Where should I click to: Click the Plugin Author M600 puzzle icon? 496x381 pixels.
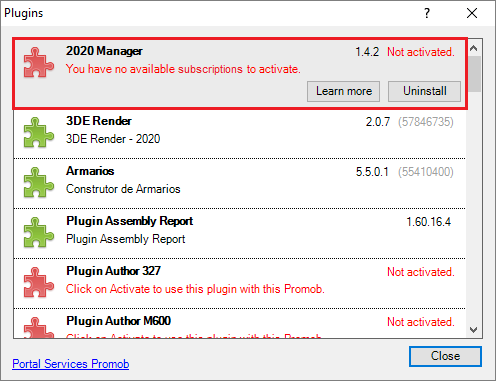click(x=39, y=327)
